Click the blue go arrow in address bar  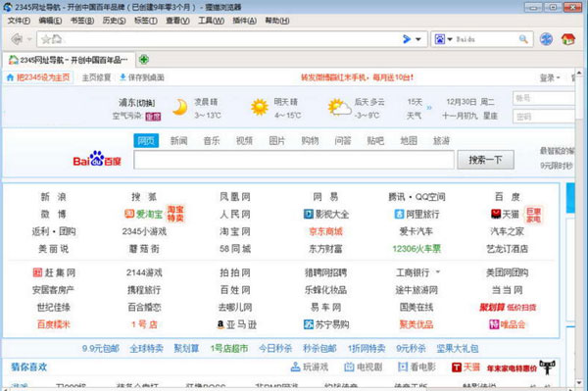pyautogui.click(x=407, y=39)
